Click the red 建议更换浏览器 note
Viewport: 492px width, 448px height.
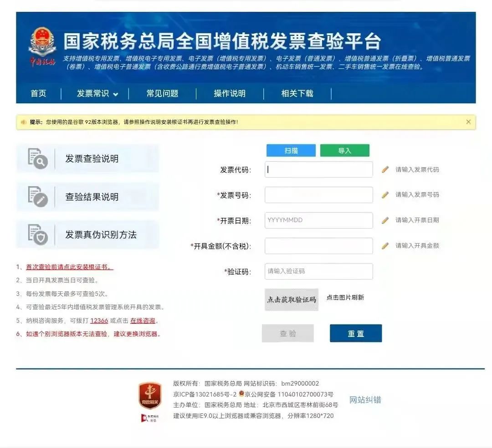pyautogui.click(x=93, y=334)
